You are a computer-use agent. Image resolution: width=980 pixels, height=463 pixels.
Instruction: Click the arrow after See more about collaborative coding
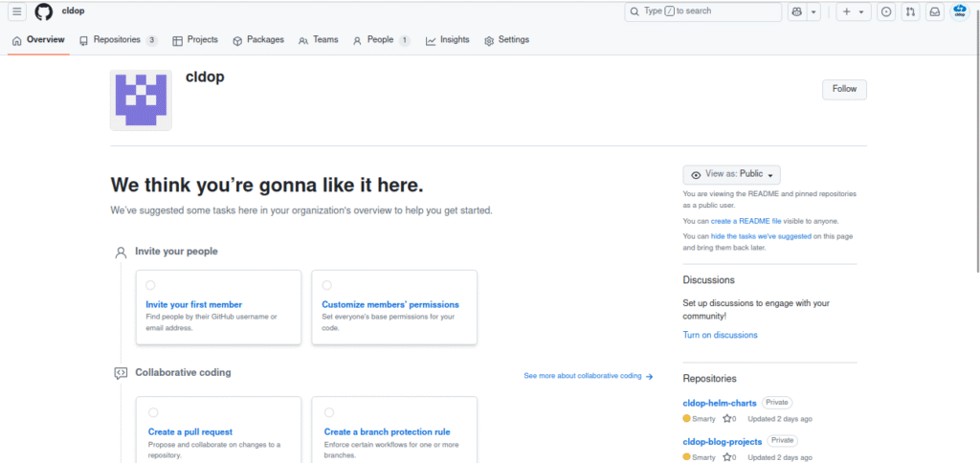650,376
